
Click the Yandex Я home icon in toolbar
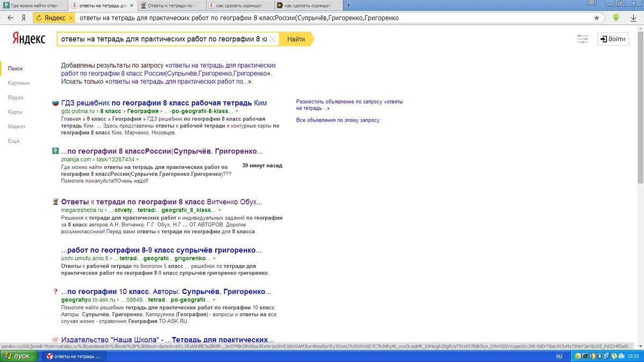24,18
